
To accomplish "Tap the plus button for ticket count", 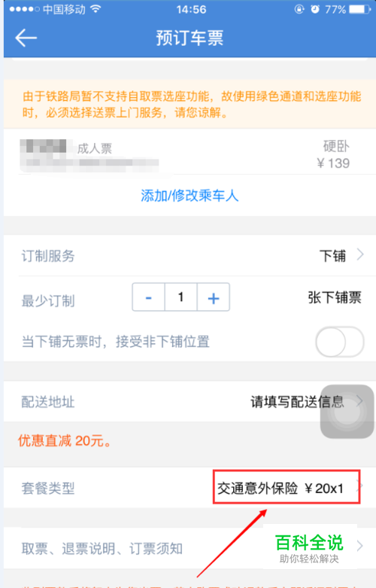I will point(214,297).
